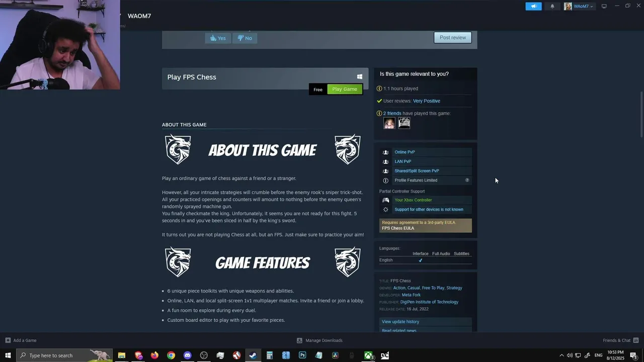Open Photoshop from the taskbar
Screen dimensions: 644x362
tap(302, 355)
